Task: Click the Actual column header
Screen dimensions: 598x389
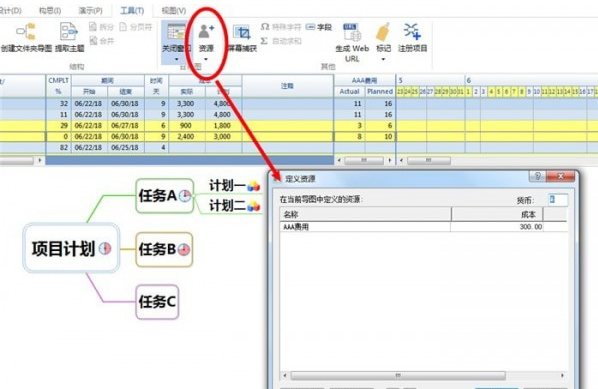Action: coord(349,92)
